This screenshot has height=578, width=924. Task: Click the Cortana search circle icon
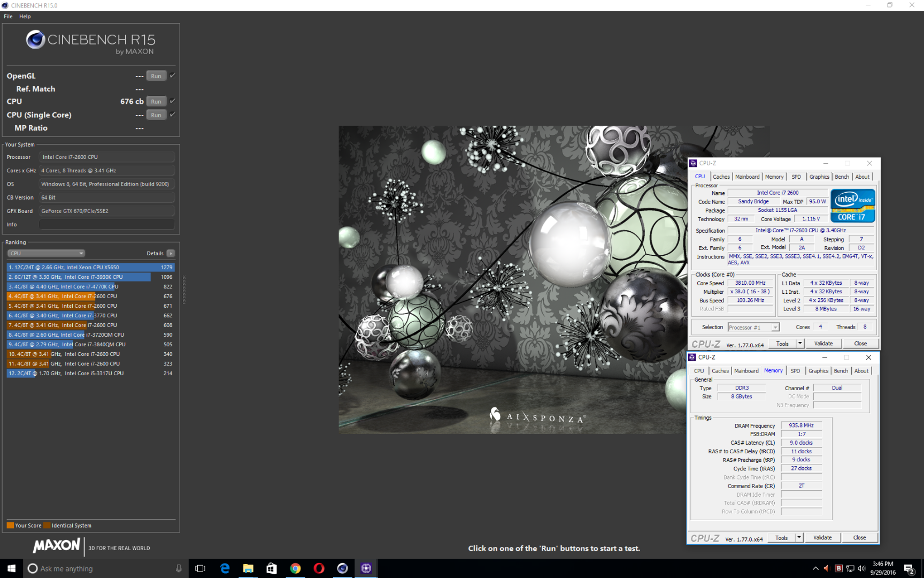pyautogui.click(x=33, y=568)
